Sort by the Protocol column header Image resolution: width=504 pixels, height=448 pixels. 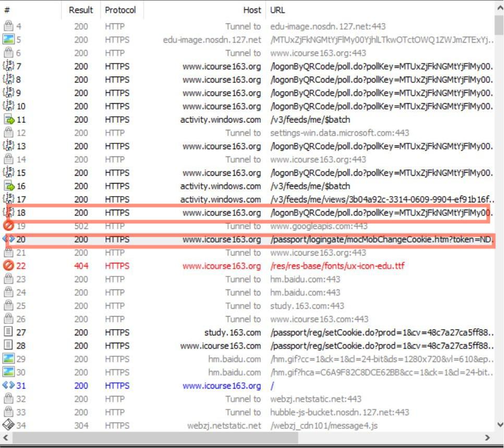pyautogui.click(x=122, y=10)
